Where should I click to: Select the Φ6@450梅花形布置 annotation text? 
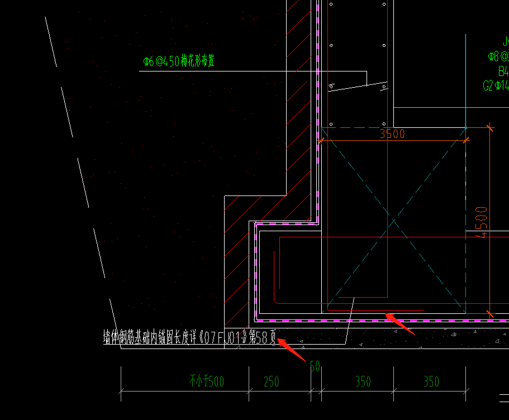[x=179, y=61]
